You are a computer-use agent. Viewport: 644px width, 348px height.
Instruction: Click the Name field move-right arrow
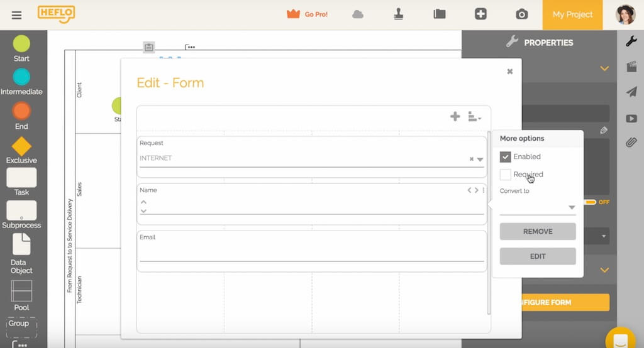click(x=477, y=190)
